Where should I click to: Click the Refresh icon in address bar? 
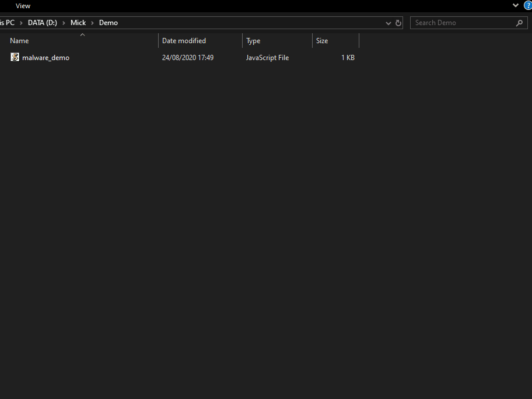[x=398, y=23]
